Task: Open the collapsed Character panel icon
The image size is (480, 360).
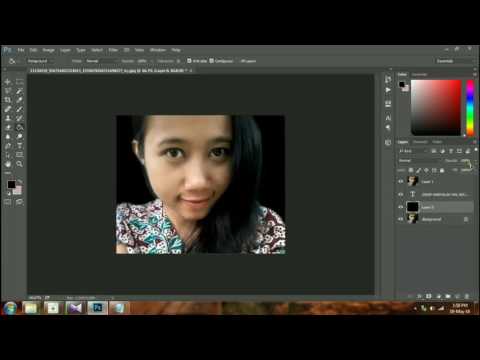Action: click(388, 118)
